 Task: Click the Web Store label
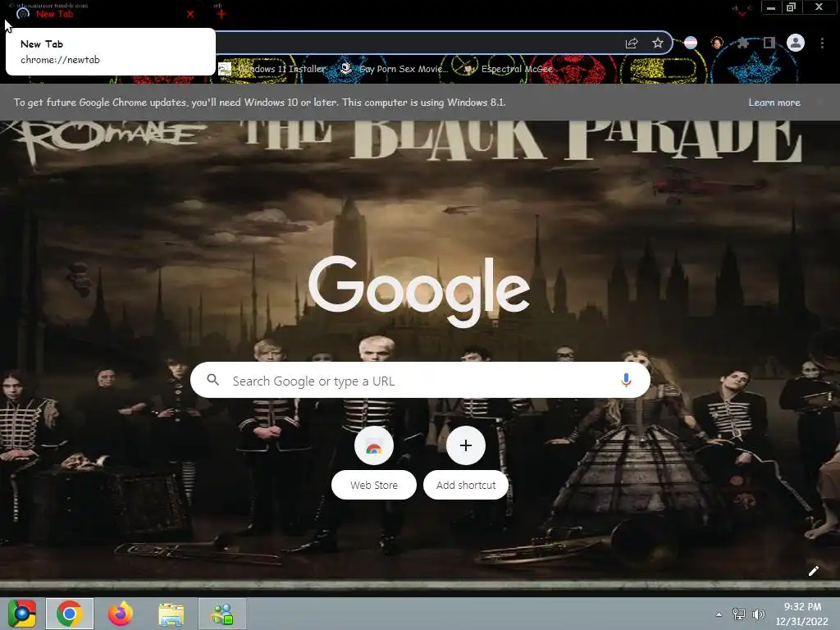374,485
